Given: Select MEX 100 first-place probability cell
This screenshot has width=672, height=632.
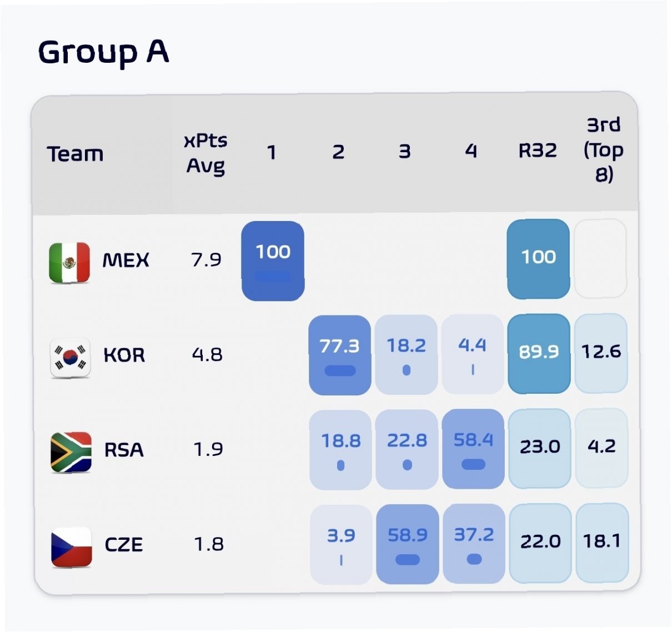Looking at the screenshot, I should 273,261.
